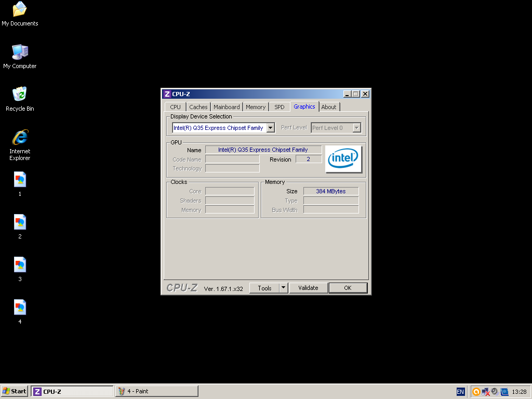Click the CPU-Z logo text at bottom
Viewport: 532px width, 399px height.
(x=182, y=288)
